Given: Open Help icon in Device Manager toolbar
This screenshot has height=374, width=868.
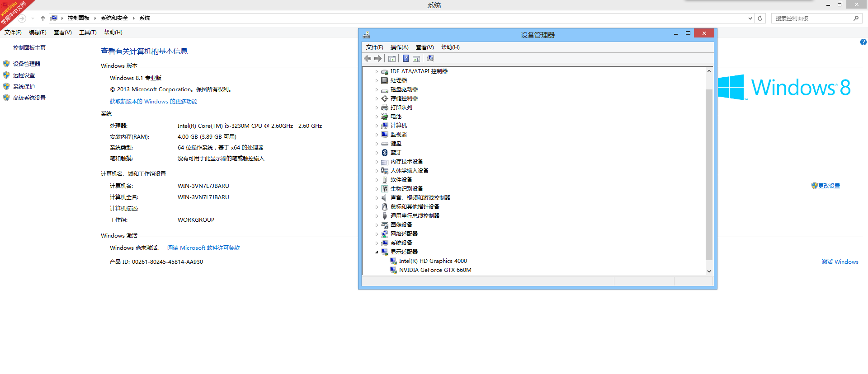Looking at the screenshot, I should click(406, 58).
